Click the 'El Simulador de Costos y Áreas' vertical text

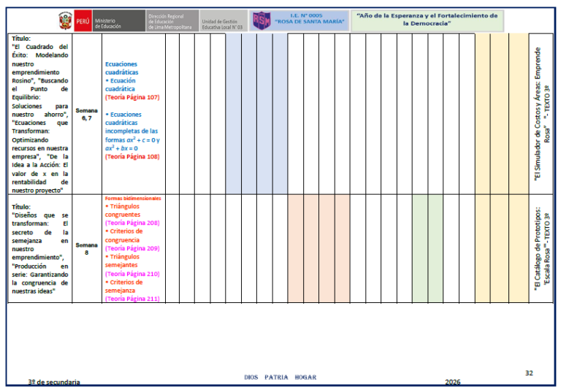point(542,114)
